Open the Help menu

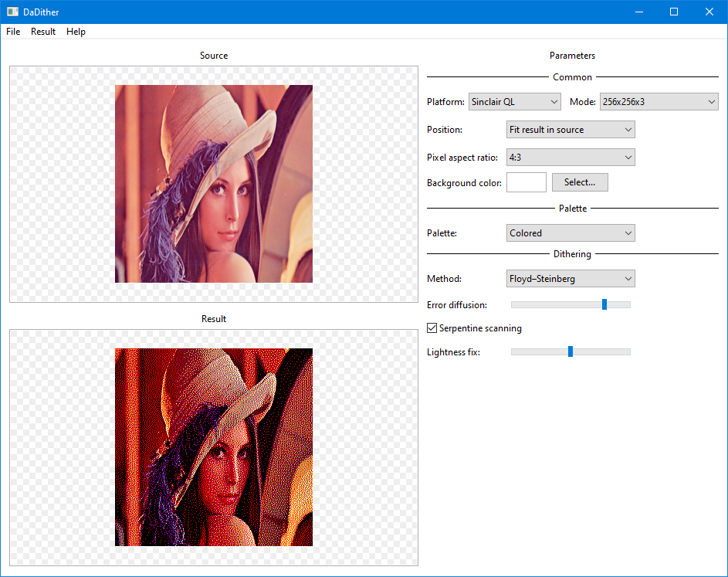click(76, 32)
